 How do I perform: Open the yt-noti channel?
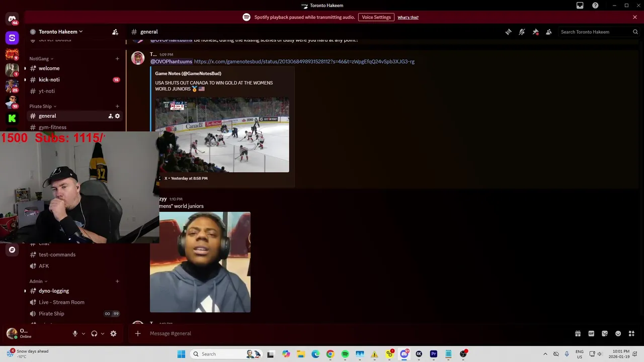pos(74,91)
